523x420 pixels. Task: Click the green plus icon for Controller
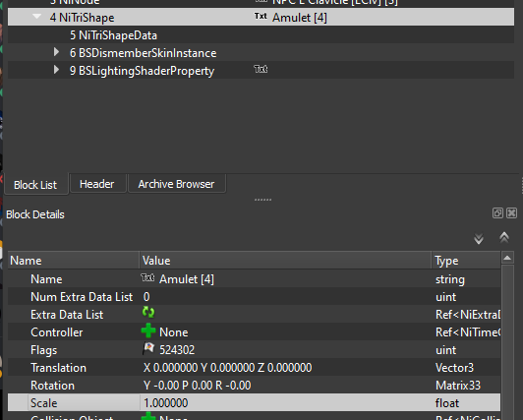pyautogui.click(x=148, y=330)
